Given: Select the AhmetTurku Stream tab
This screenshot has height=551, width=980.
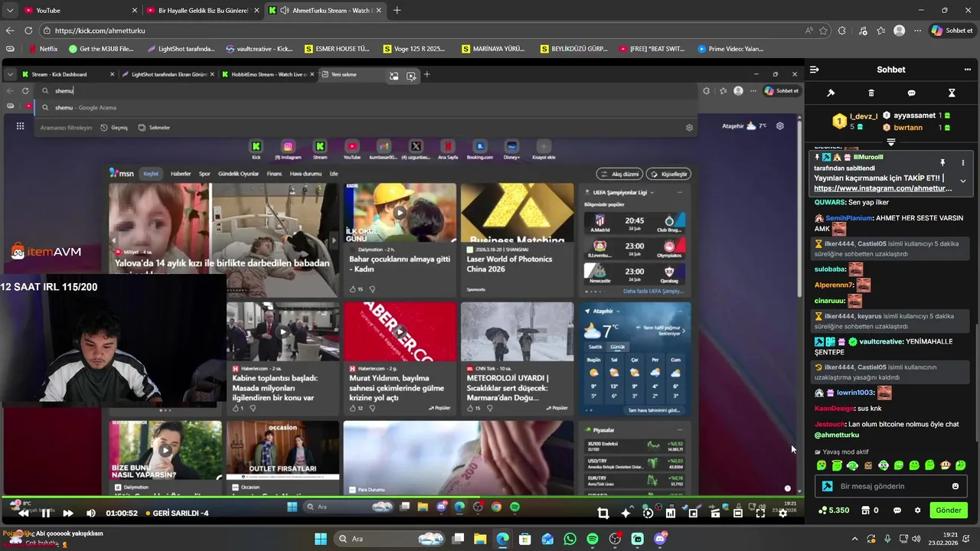Looking at the screenshot, I should [325, 11].
